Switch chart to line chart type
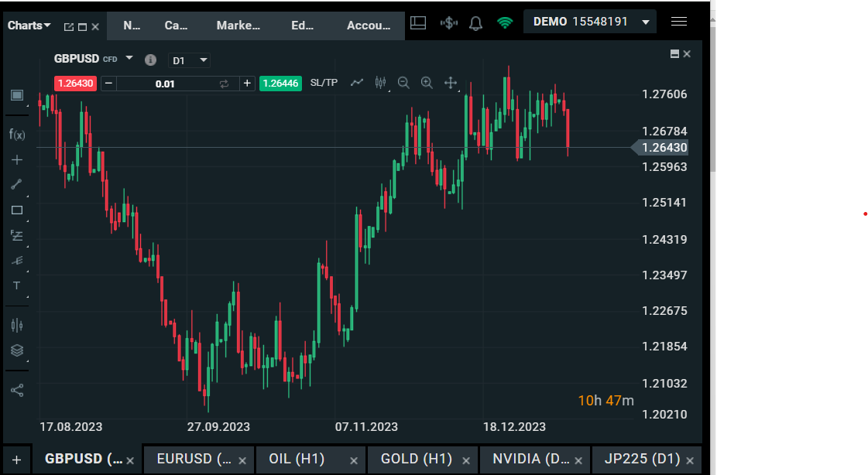Viewport: 868px width, 475px height. tap(357, 83)
